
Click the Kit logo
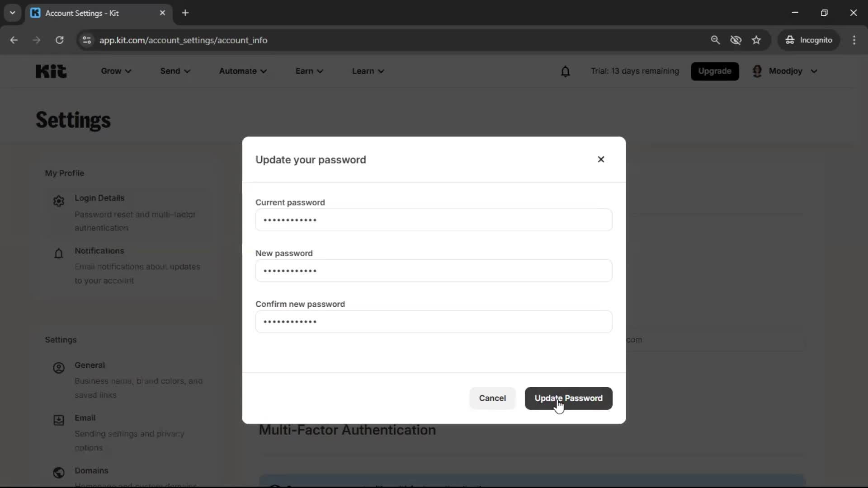(50, 71)
